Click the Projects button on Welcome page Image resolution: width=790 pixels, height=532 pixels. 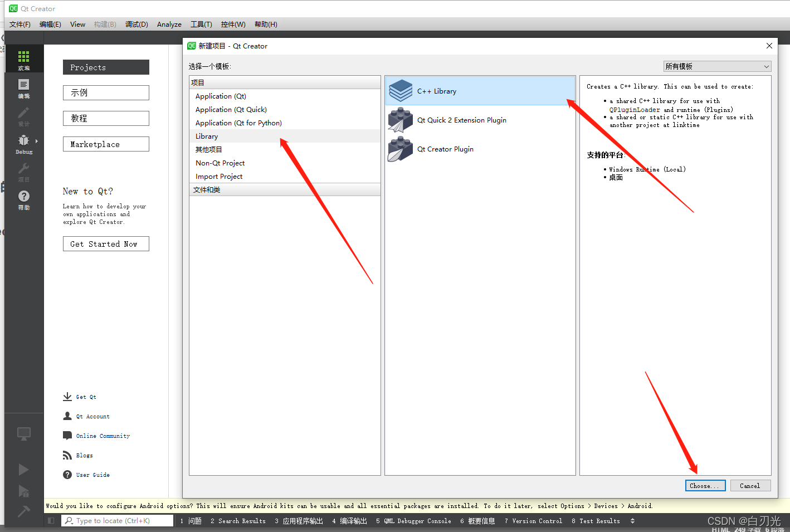tap(106, 67)
